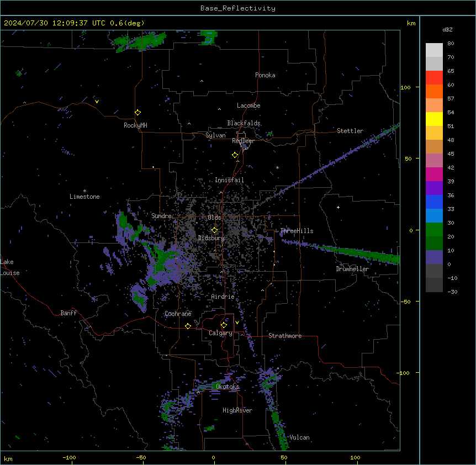Click the Banff label
Viewport: 476px width, 465px height.
(x=68, y=313)
